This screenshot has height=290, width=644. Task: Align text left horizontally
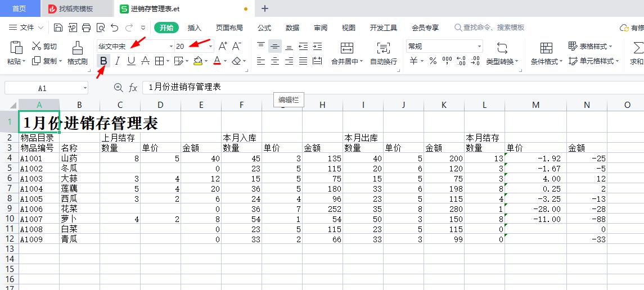[x=261, y=61]
